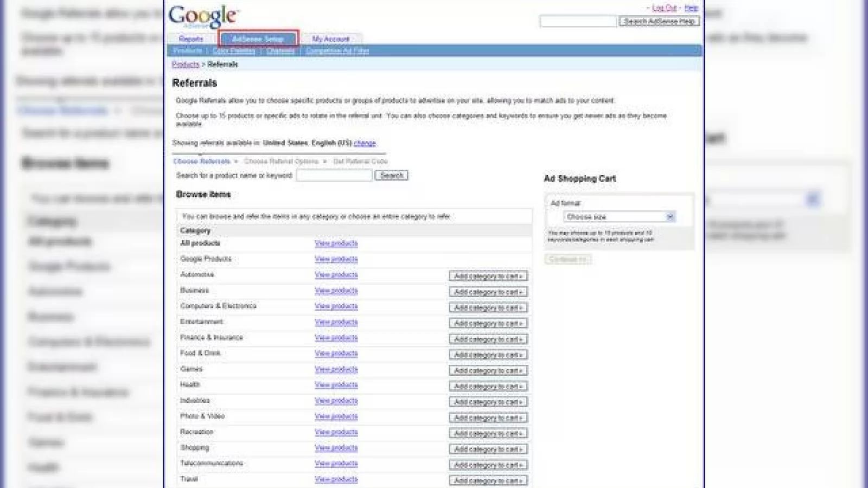This screenshot has width=868, height=488.
Task: Add Shopping category to cart
Action: tap(488, 450)
